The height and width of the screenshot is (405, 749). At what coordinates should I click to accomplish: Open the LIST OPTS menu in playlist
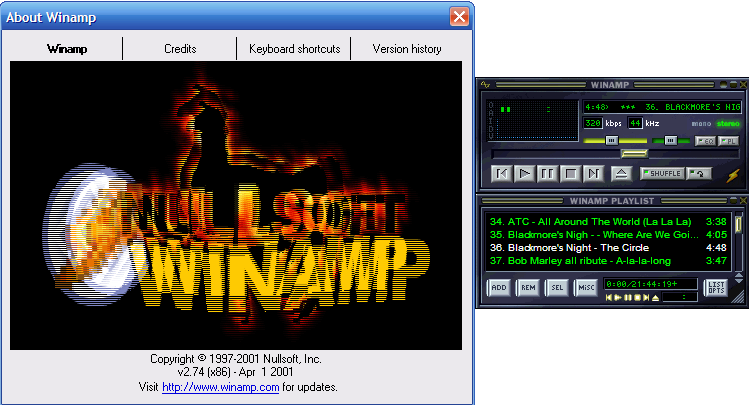[x=716, y=288]
